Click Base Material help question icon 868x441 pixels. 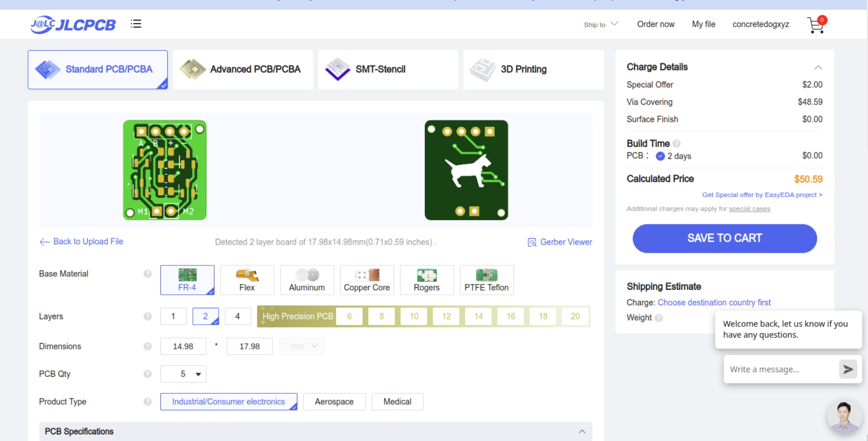[147, 274]
